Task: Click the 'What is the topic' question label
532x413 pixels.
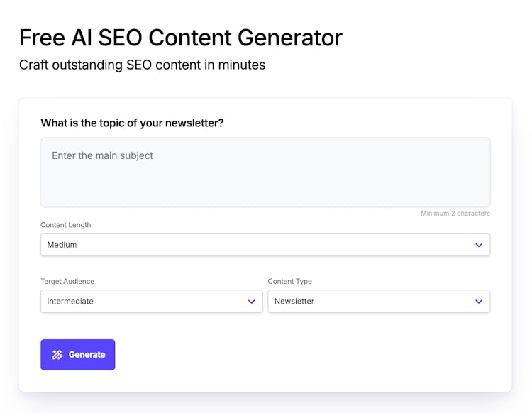Action: point(132,123)
